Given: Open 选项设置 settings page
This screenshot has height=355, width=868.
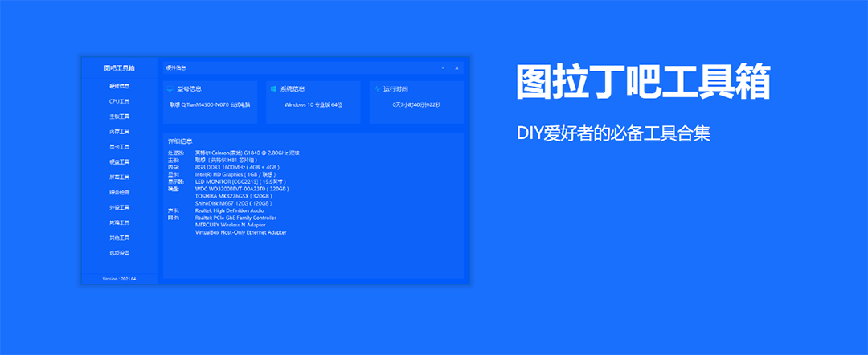Looking at the screenshot, I should [119, 253].
